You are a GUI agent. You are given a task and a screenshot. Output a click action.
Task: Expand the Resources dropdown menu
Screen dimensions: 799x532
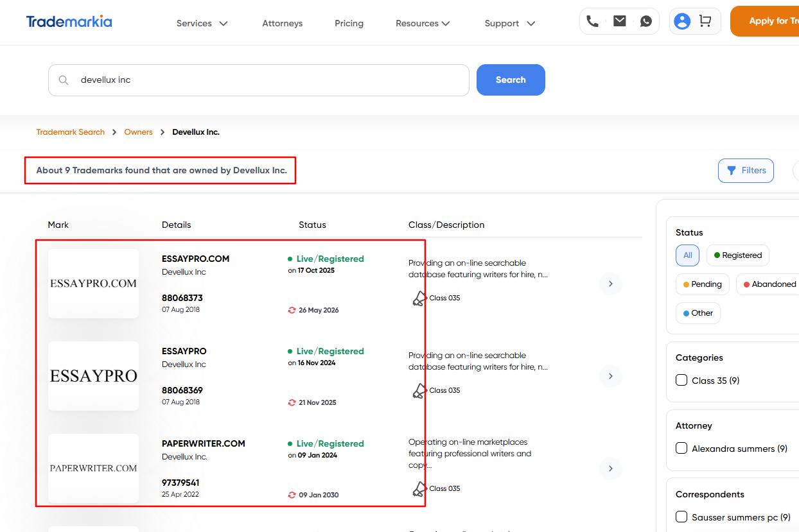coord(422,23)
